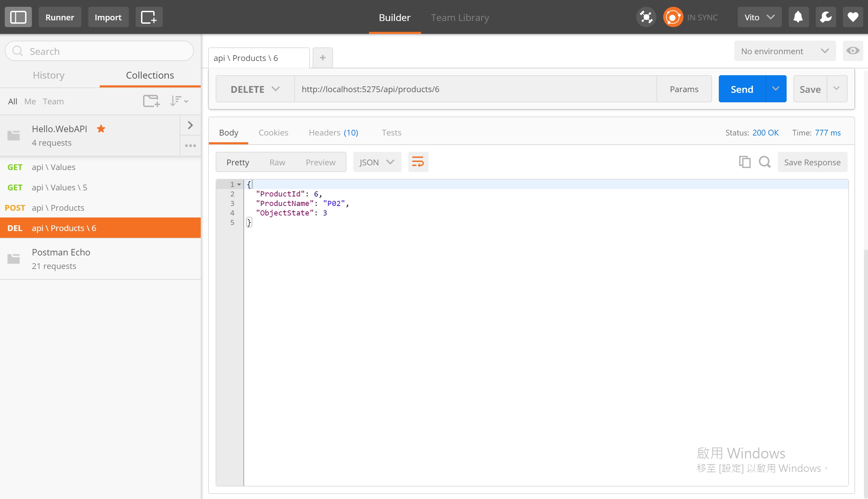The image size is (868, 499).
Task: Open the DELETE method dropdown
Action: pos(255,89)
